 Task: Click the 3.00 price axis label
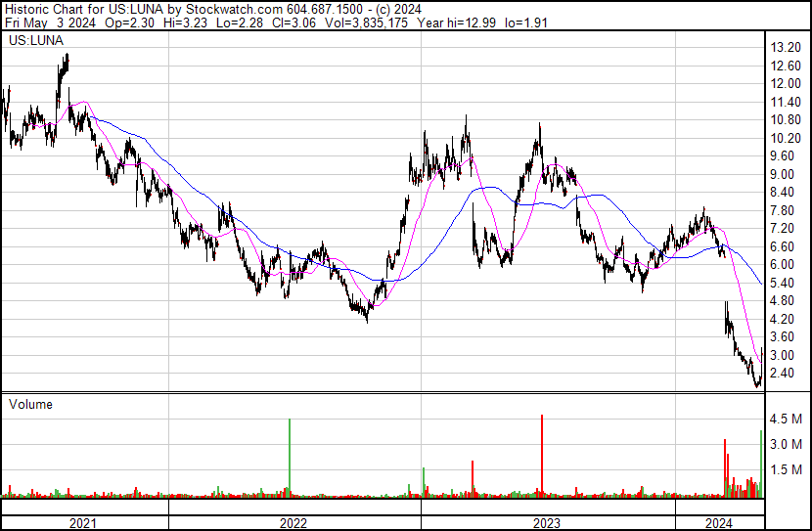783,356
